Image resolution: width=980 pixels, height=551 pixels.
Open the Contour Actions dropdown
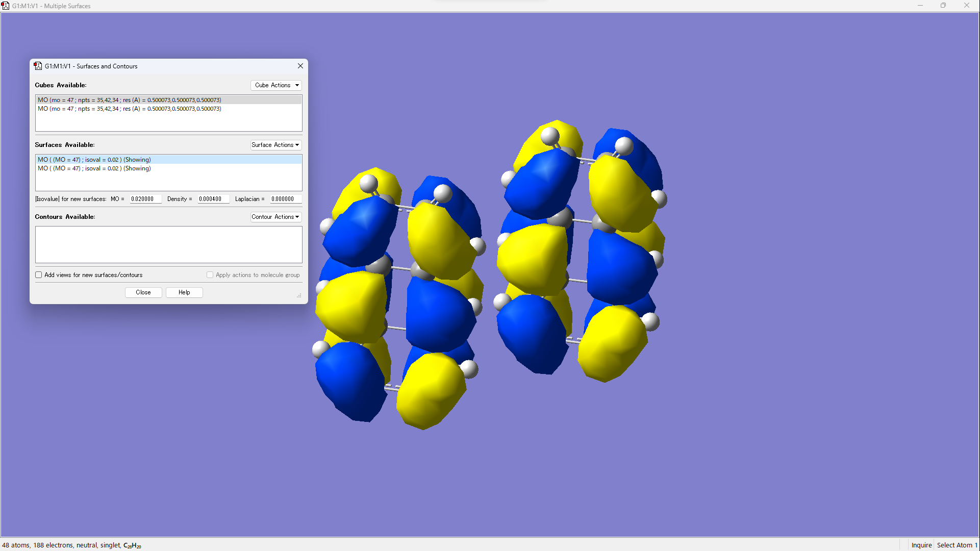click(276, 217)
